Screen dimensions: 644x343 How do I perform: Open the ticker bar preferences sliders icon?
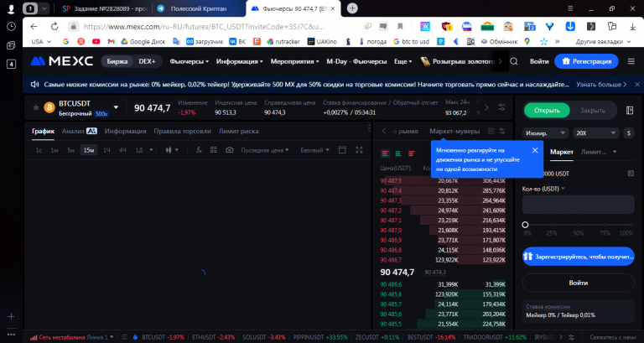coord(501,107)
